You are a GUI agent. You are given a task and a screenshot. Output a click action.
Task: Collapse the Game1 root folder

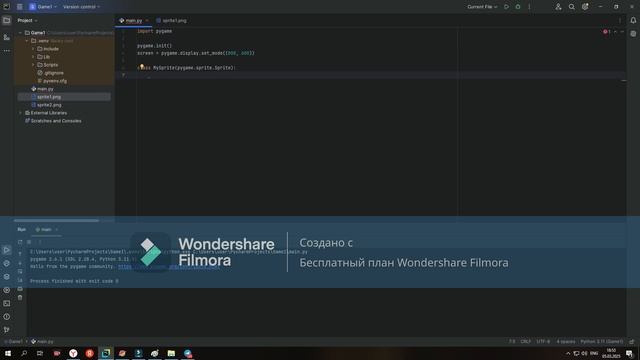click(20, 33)
